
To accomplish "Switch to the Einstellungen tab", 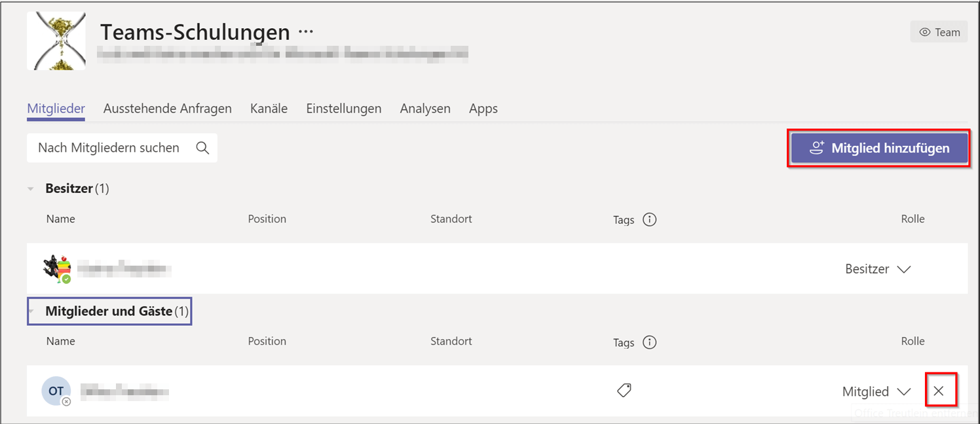I will 344,109.
